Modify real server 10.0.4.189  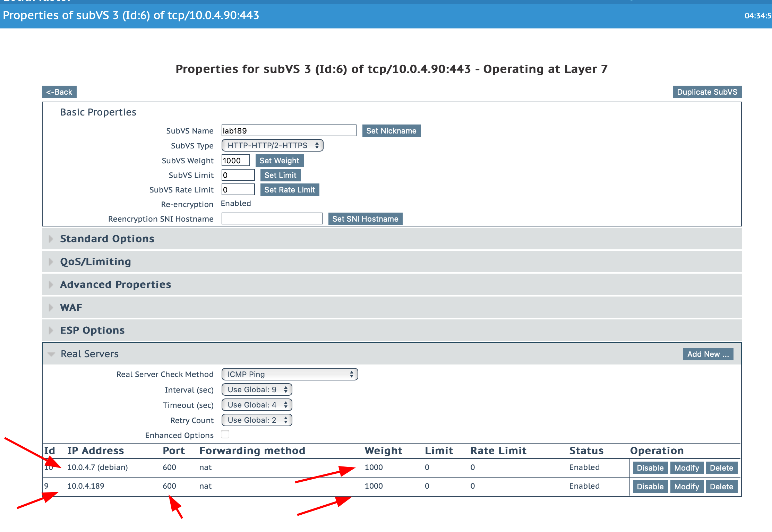(x=686, y=487)
